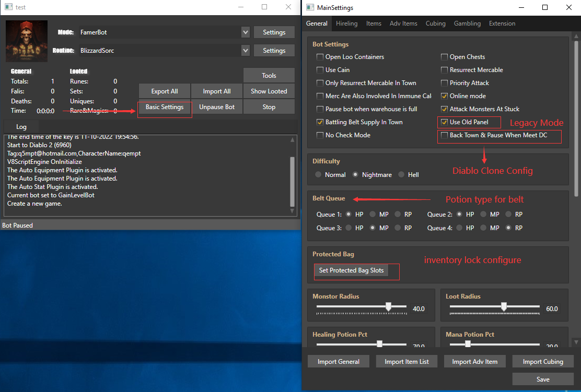Click the Tools button
Image resolution: width=581 pixels, height=392 pixels.
(269, 76)
